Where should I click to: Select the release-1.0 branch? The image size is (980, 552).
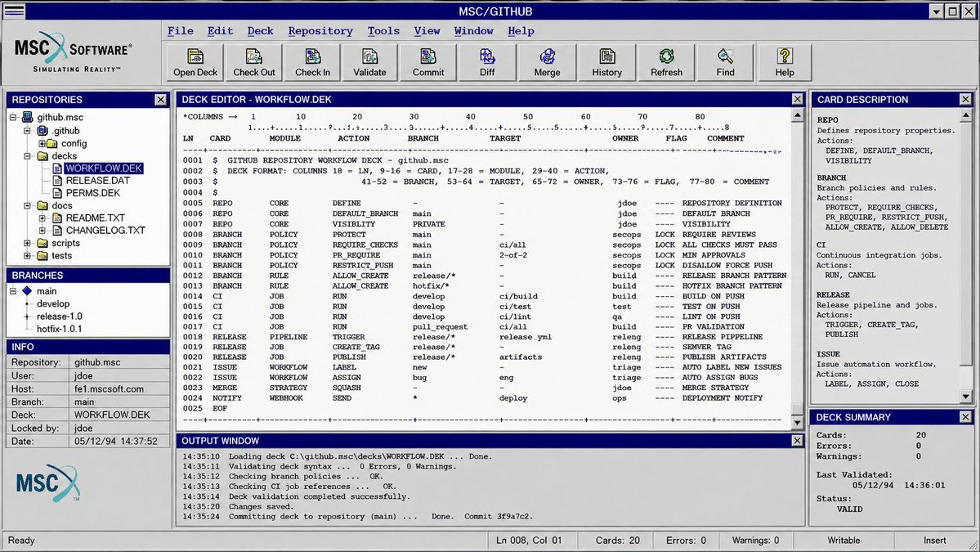(60, 316)
